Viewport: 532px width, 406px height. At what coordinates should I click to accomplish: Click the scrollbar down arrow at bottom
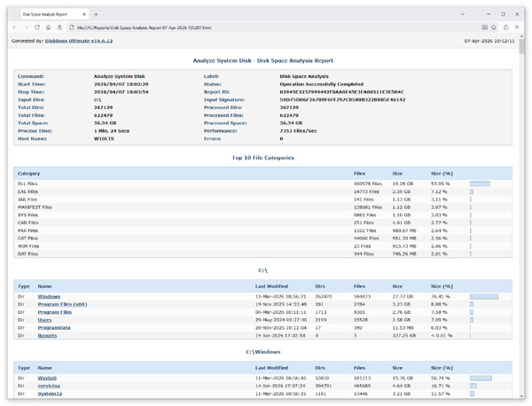(521, 395)
